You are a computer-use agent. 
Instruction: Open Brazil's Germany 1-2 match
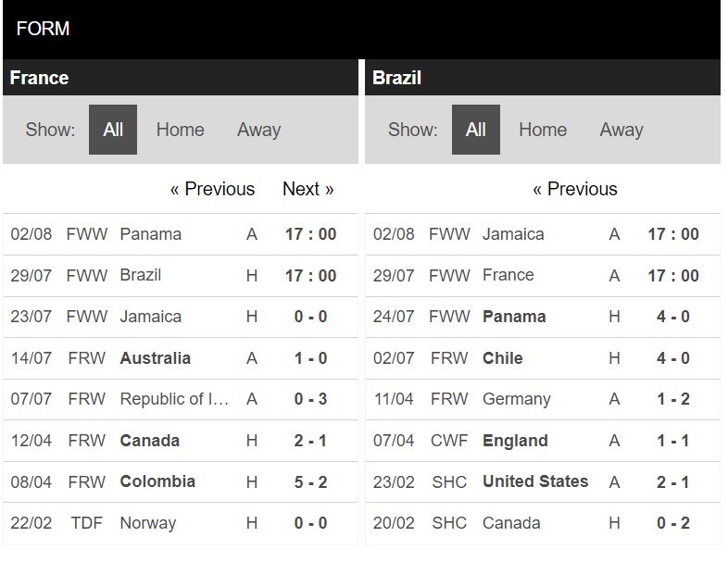pyautogui.click(x=543, y=399)
